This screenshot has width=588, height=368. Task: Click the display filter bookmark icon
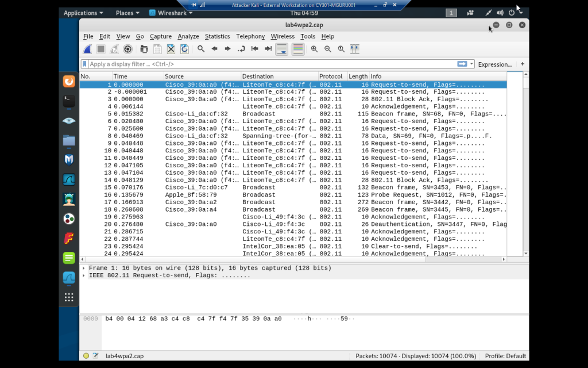coord(85,64)
